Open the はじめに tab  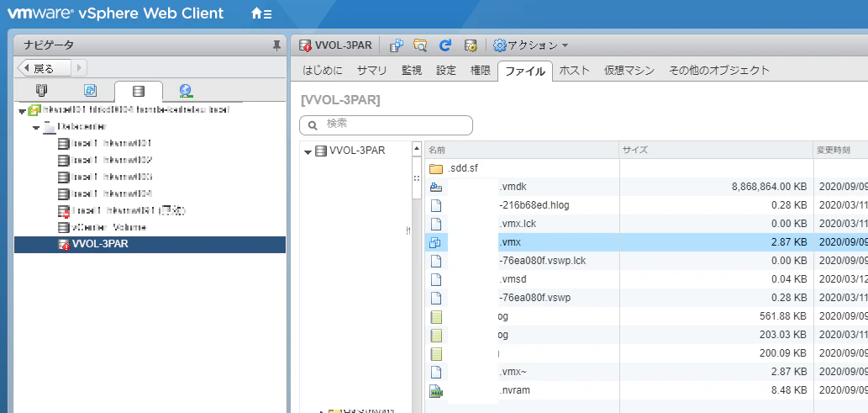click(322, 71)
